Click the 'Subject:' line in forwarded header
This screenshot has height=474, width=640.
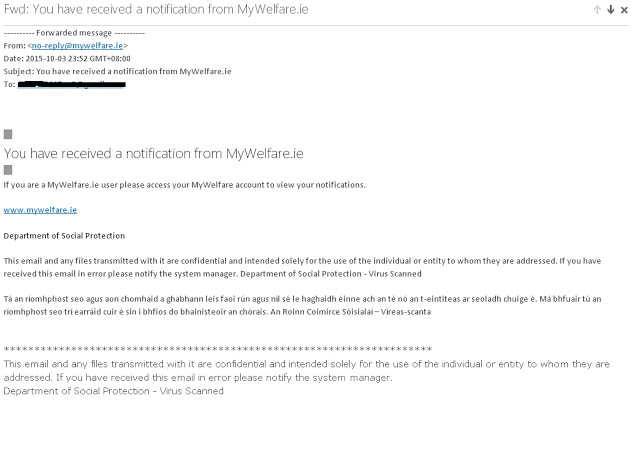pos(118,71)
